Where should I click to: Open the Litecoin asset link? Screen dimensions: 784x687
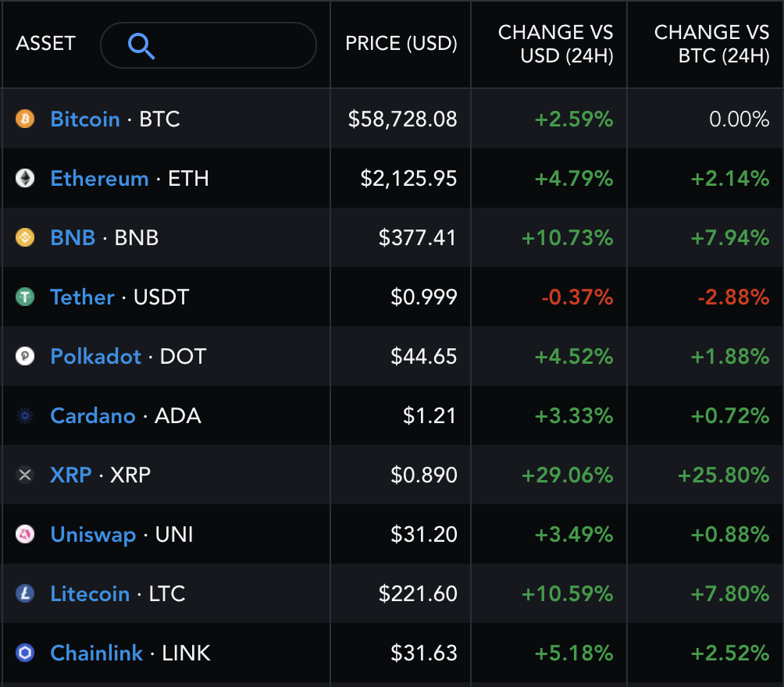click(90, 594)
